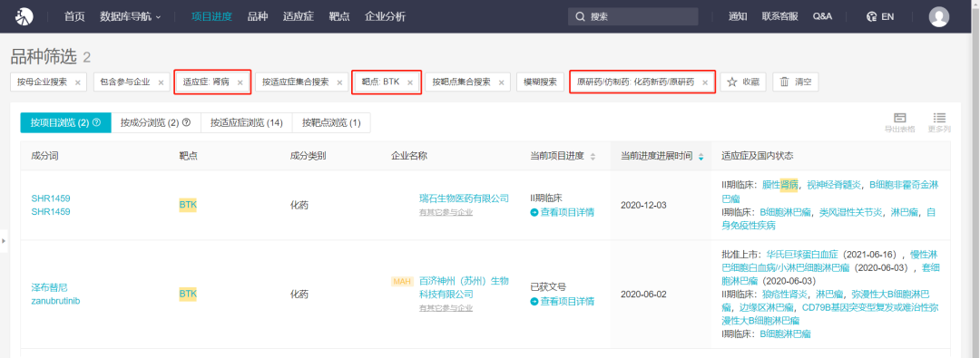Viewport: 980px width, 358px height.
Task: Switch language with the EN globe icon
Action: click(880, 17)
